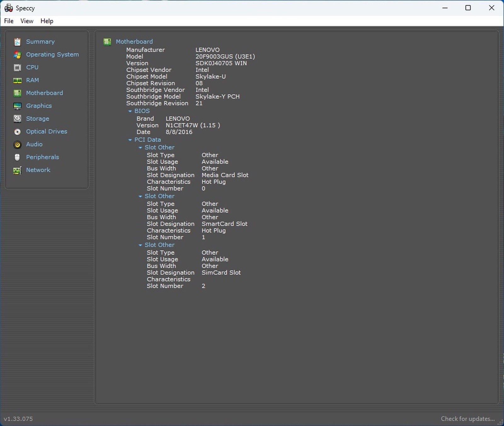Open the Optical Drives section

47,131
